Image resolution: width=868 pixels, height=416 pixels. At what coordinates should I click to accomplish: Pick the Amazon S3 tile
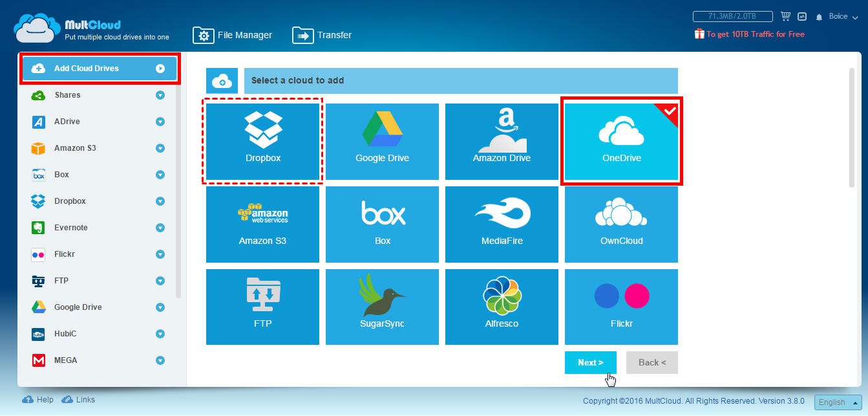point(262,224)
